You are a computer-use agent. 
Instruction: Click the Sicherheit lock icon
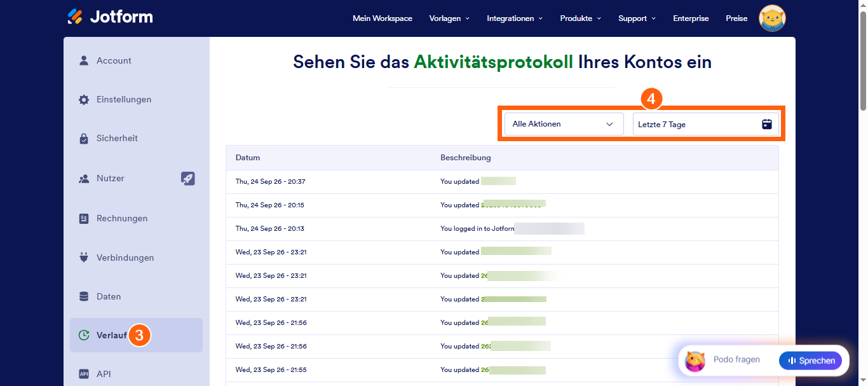pyautogui.click(x=83, y=138)
